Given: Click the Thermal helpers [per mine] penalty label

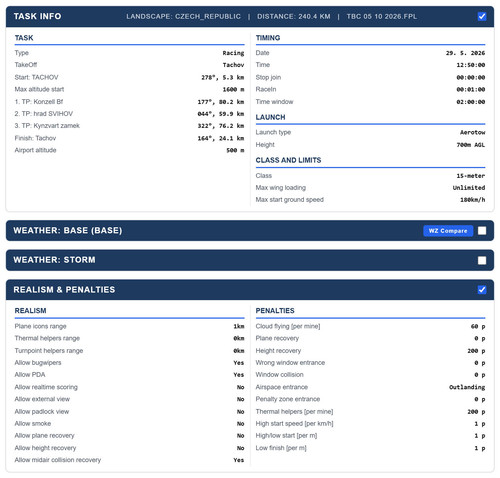Looking at the screenshot, I should tap(294, 412).
